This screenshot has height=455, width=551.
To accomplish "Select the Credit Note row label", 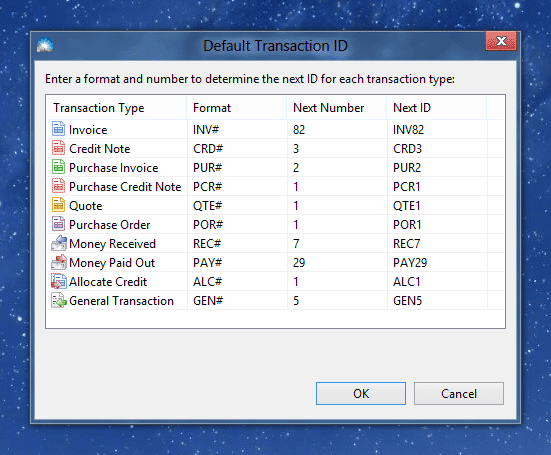I will pos(99,149).
